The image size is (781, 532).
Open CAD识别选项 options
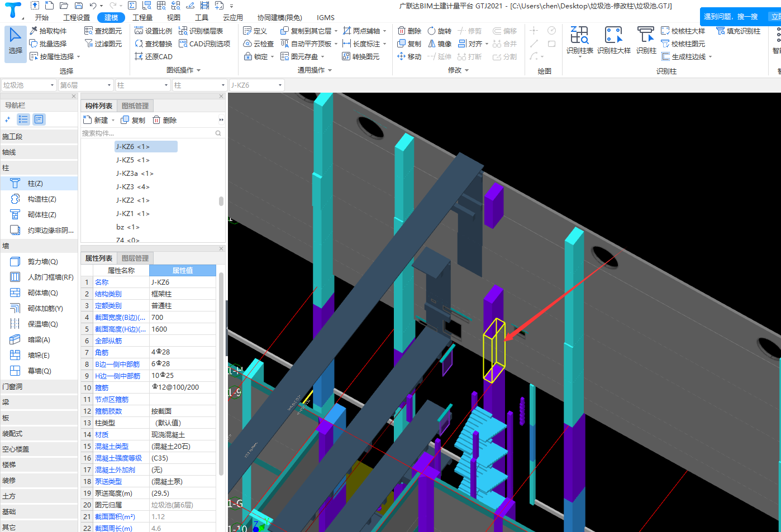pyautogui.click(x=204, y=44)
